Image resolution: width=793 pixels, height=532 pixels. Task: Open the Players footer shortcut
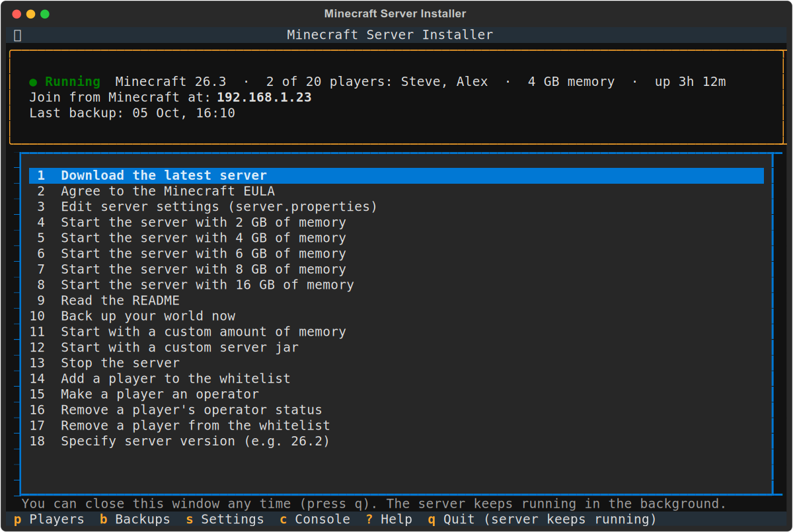point(49,519)
